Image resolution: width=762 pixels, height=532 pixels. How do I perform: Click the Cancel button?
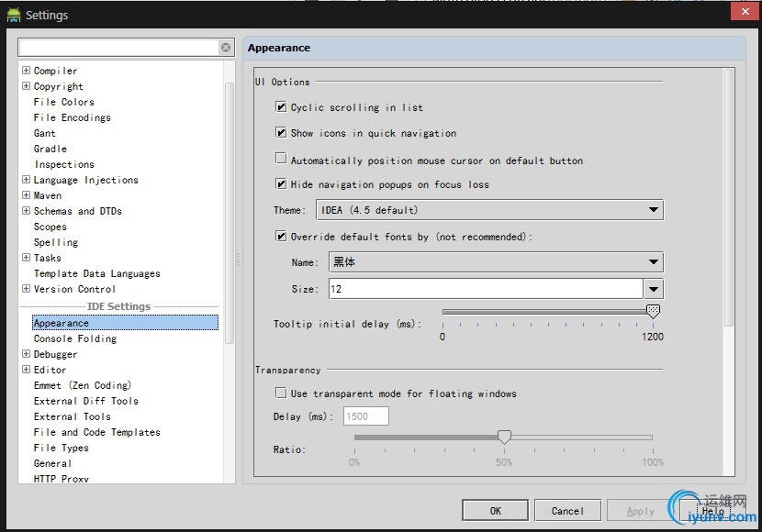567,511
